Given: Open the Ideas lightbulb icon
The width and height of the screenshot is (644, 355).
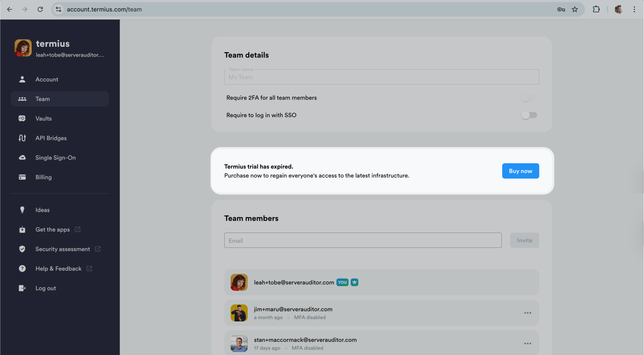Looking at the screenshot, I should click(22, 210).
